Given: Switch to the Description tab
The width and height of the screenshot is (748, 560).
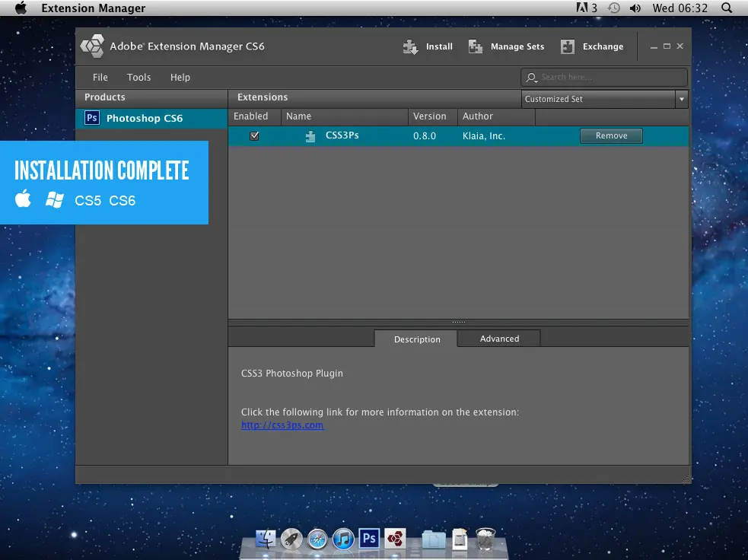Looking at the screenshot, I should [416, 339].
